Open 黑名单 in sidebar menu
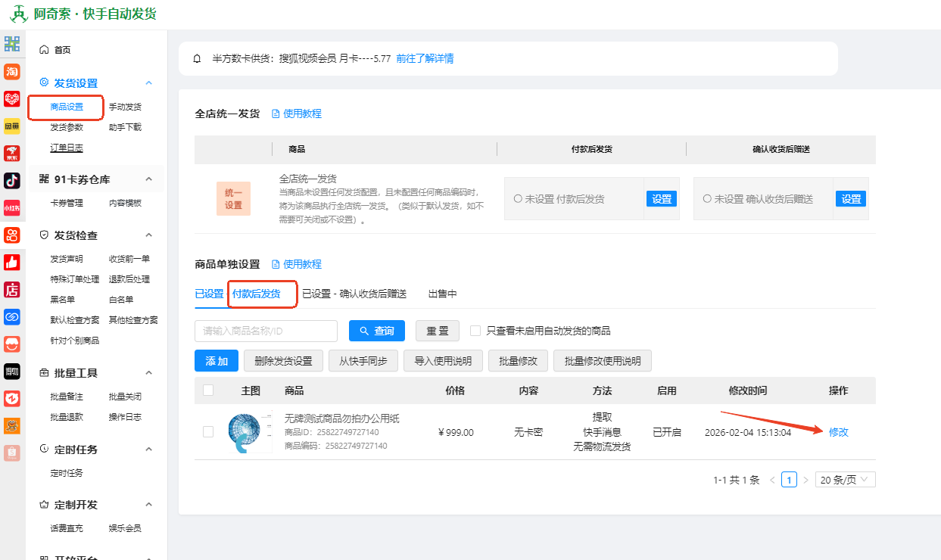 tap(63, 300)
